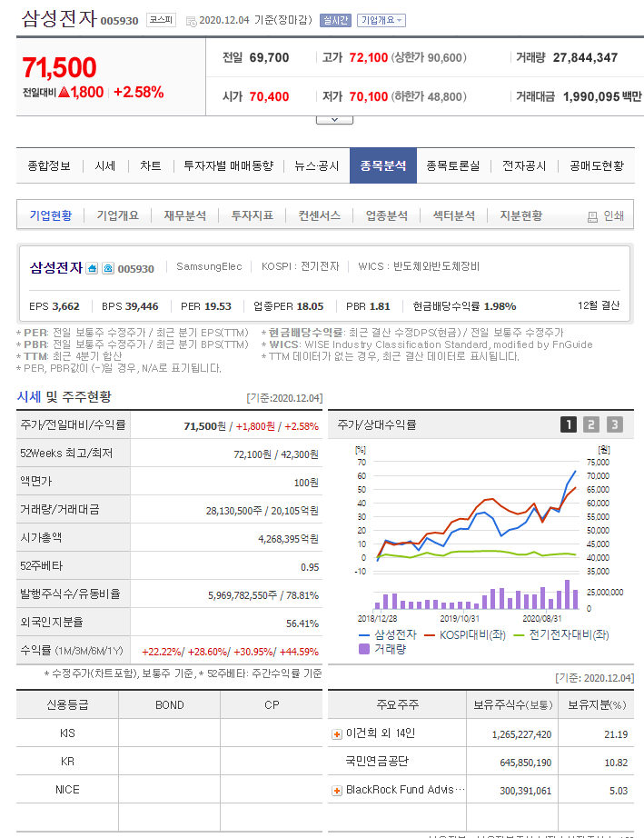The image size is (644, 838).
Task: Switch to chart view 3
Action: (x=615, y=424)
